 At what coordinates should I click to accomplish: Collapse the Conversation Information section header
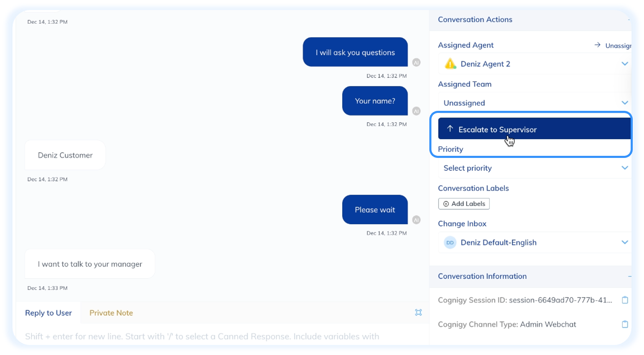tap(529, 276)
